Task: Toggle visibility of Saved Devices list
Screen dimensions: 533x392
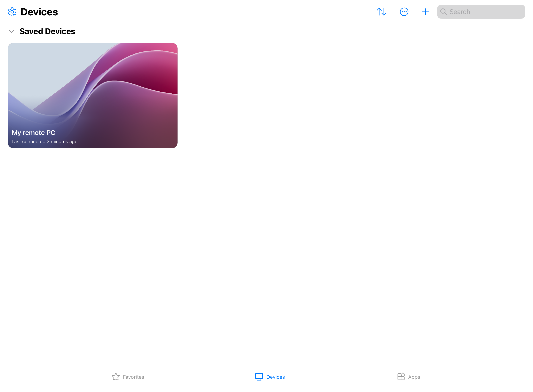Action: (12, 31)
